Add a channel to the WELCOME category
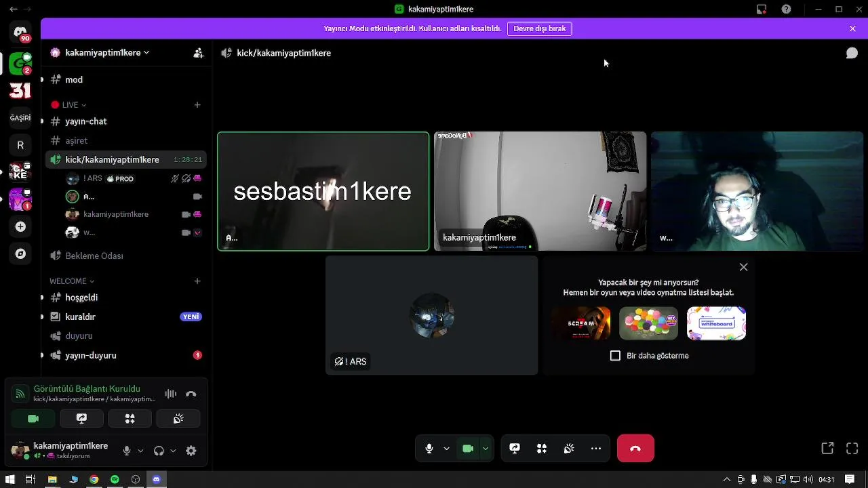The width and height of the screenshot is (868, 488). tap(197, 281)
